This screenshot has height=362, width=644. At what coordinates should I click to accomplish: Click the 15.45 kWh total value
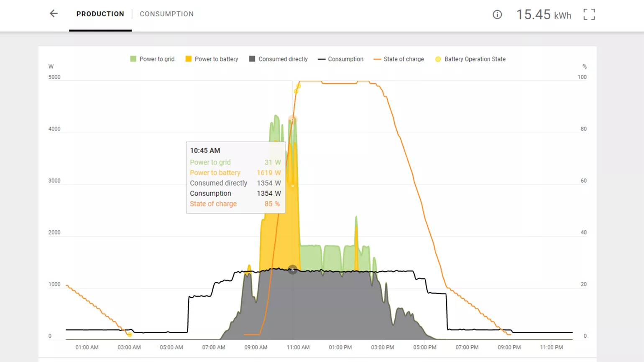click(543, 15)
